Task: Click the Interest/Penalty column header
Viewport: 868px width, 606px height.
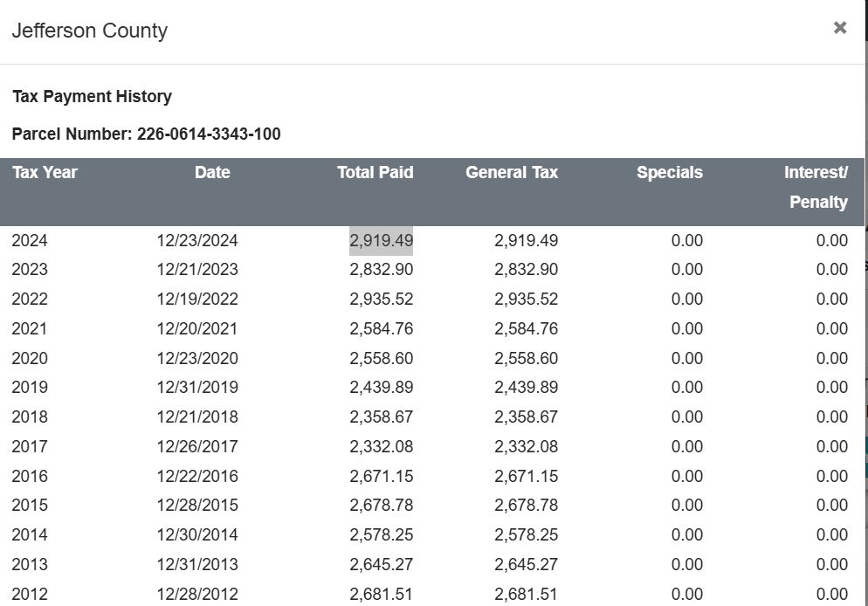Action: [816, 187]
